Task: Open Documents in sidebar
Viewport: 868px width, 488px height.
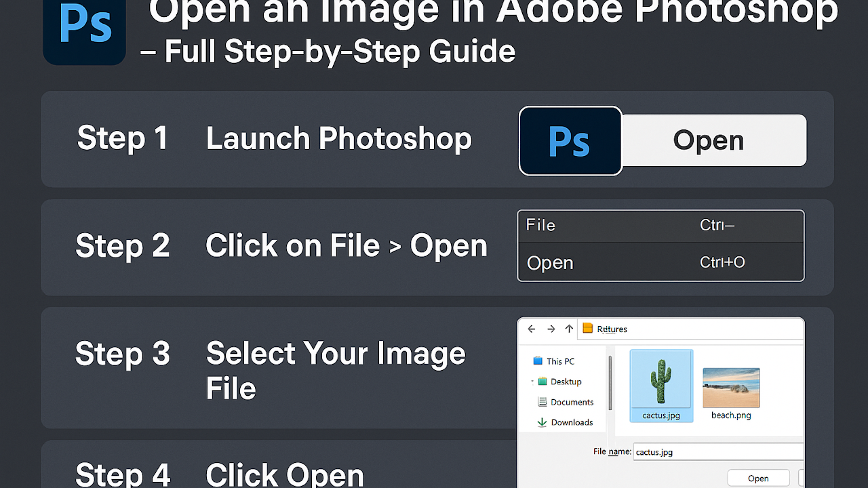Action: coord(566,402)
